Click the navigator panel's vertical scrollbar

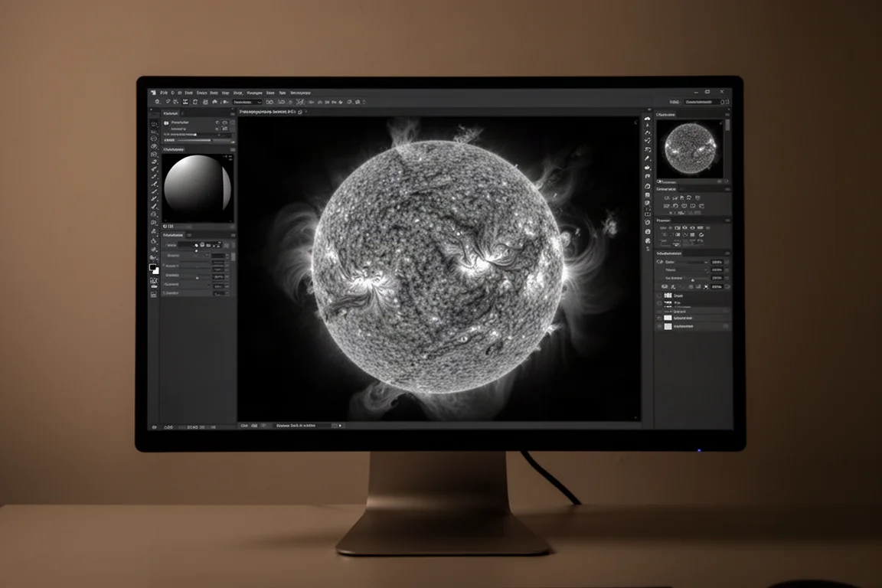727,125
